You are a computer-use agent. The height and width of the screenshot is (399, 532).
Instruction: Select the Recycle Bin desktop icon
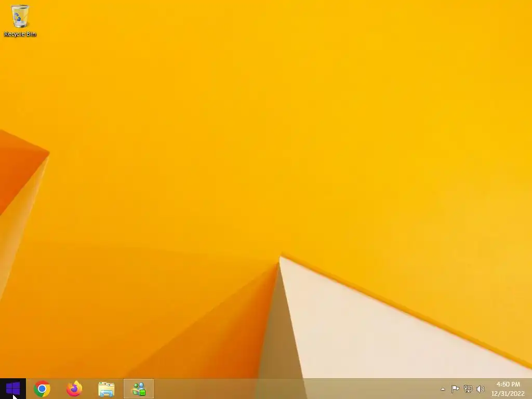[x=20, y=20]
